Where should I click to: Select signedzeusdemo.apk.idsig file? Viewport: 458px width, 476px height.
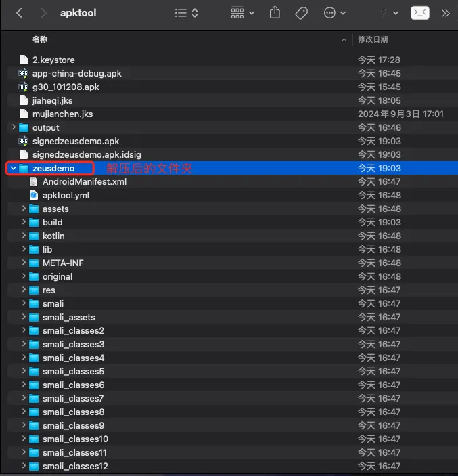click(x=87, y=154)
